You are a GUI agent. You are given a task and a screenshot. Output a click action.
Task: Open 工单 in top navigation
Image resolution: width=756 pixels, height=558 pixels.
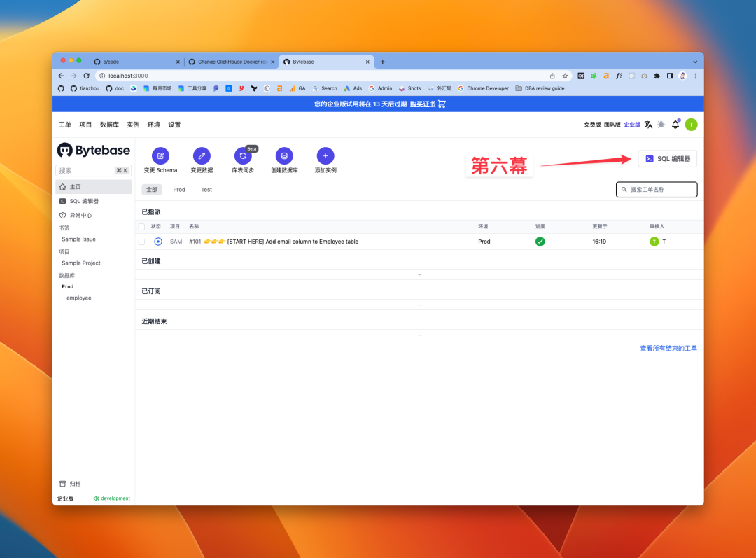click(65, 125)
